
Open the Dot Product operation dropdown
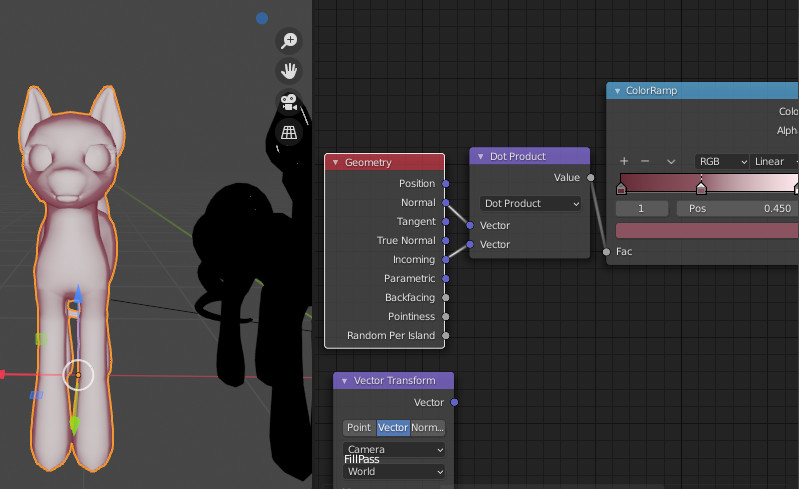pos(530,203)
